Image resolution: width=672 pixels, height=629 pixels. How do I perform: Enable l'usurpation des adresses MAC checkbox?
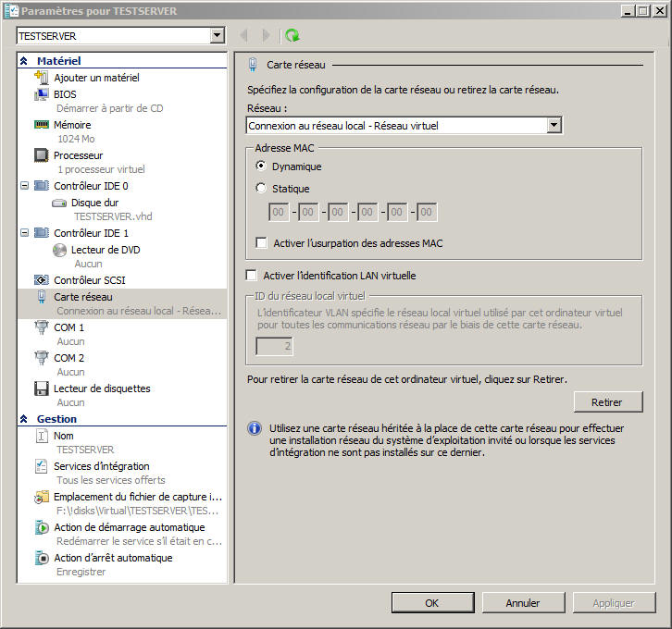click(262, 243)
